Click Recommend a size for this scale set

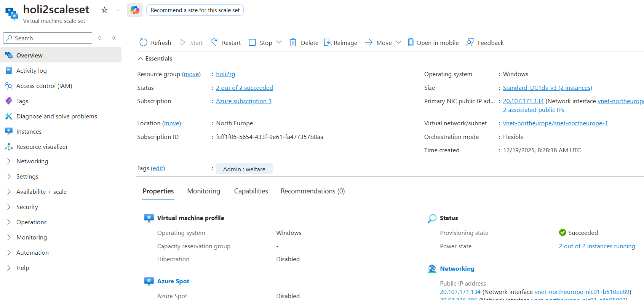pyautogui.click(x=195, y=10)
